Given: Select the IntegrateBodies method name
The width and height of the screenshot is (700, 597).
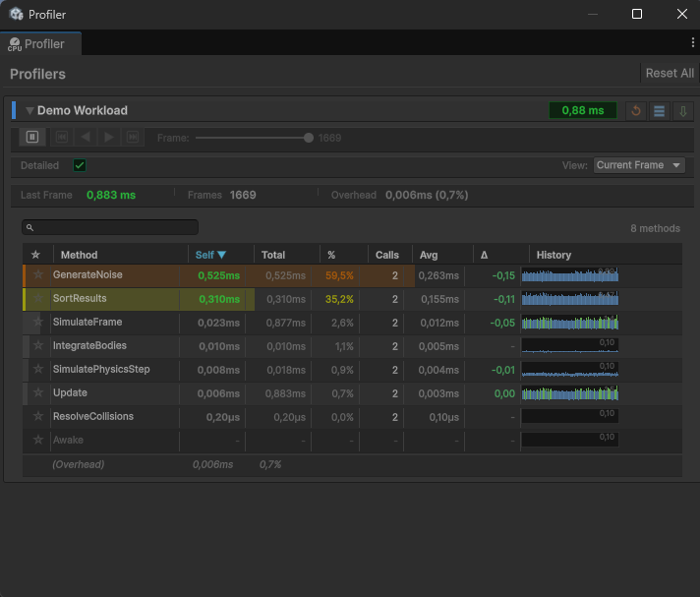Looking at the screenshot, I should 89,345.
